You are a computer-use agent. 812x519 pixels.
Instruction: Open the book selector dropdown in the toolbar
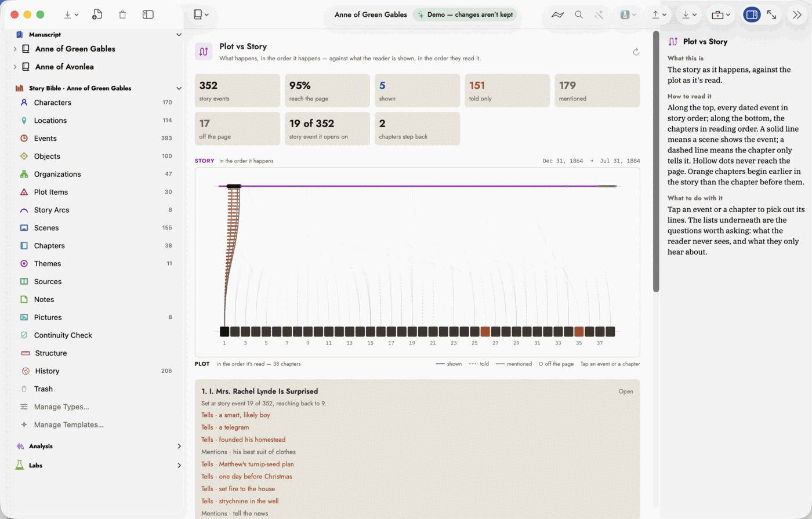pyautogui.click(x=201, y=14)
